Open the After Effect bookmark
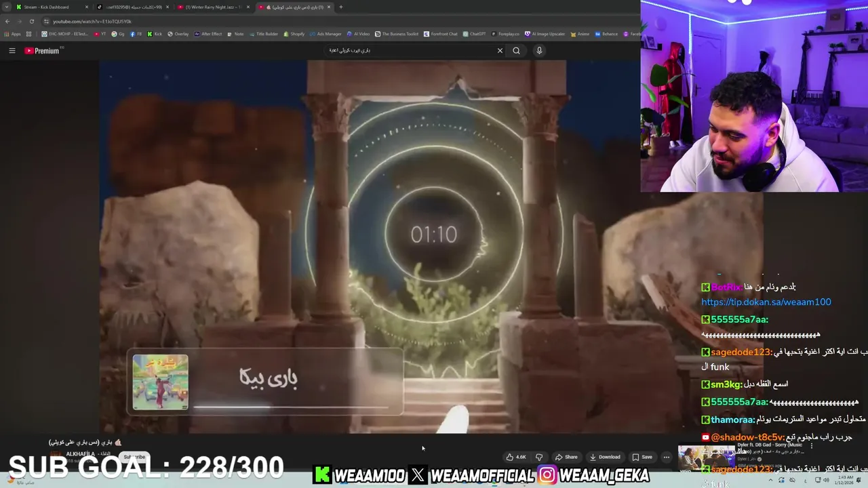 pos(208,34)
